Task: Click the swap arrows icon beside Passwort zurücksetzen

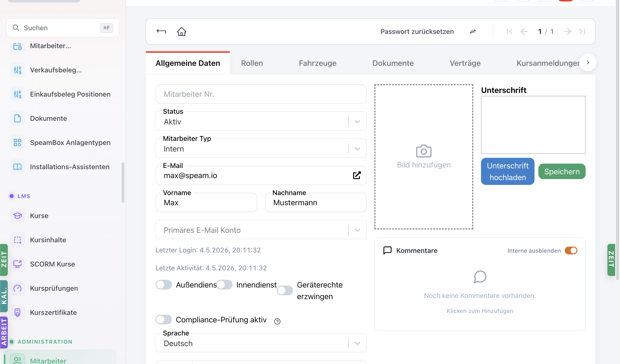Action: pyautogui.click(x=473, y=31)
